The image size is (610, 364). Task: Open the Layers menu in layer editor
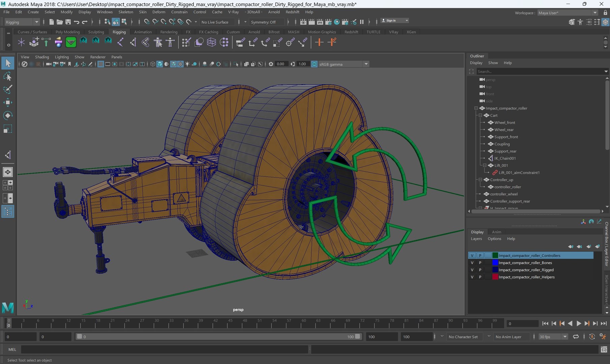(476, 239)
